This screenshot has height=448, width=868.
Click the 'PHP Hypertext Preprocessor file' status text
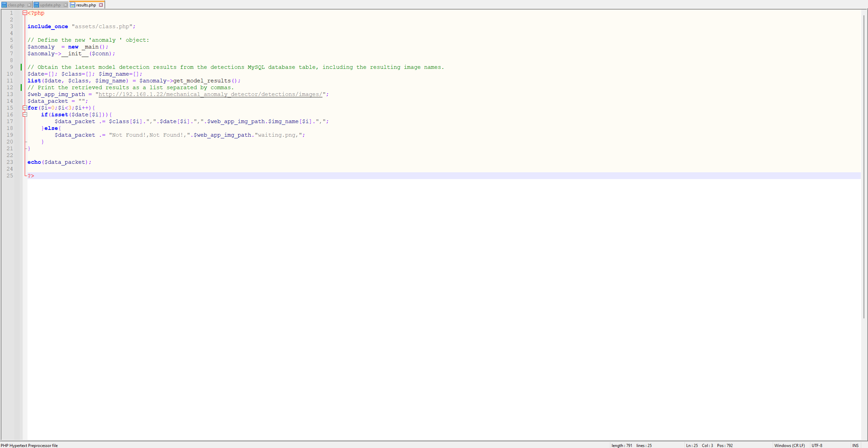pos(29,445)
